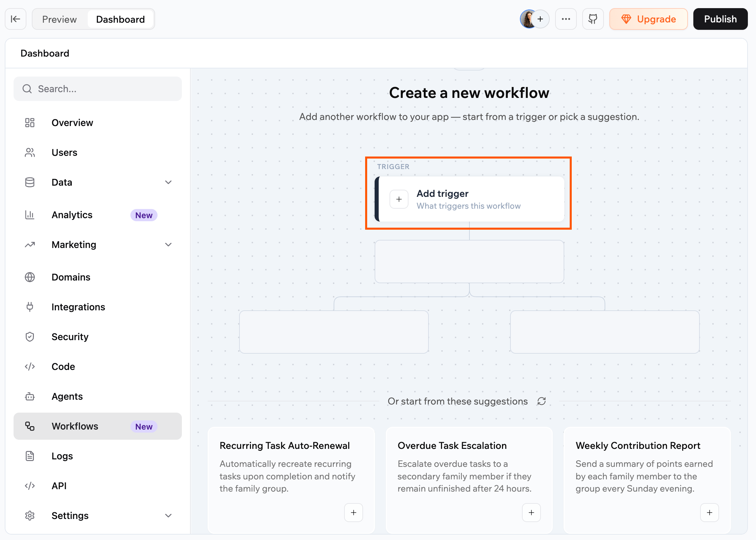Open the Overdue Task Escalation card title
Viewport: 756px width, 540px height.
coord(452,445)
